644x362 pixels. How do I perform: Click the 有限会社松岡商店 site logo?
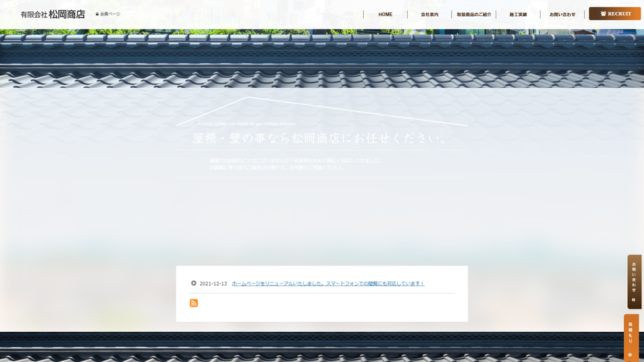tap(52, 14)
